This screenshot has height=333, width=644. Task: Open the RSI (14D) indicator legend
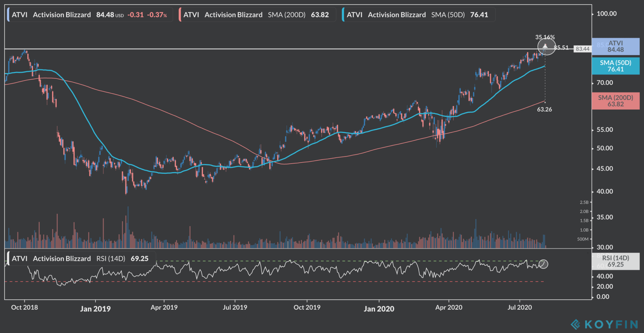pos(81,258)
